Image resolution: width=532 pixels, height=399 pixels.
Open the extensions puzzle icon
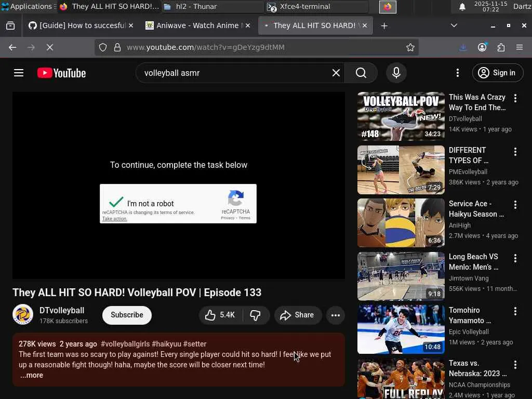[x=501, y=47]
